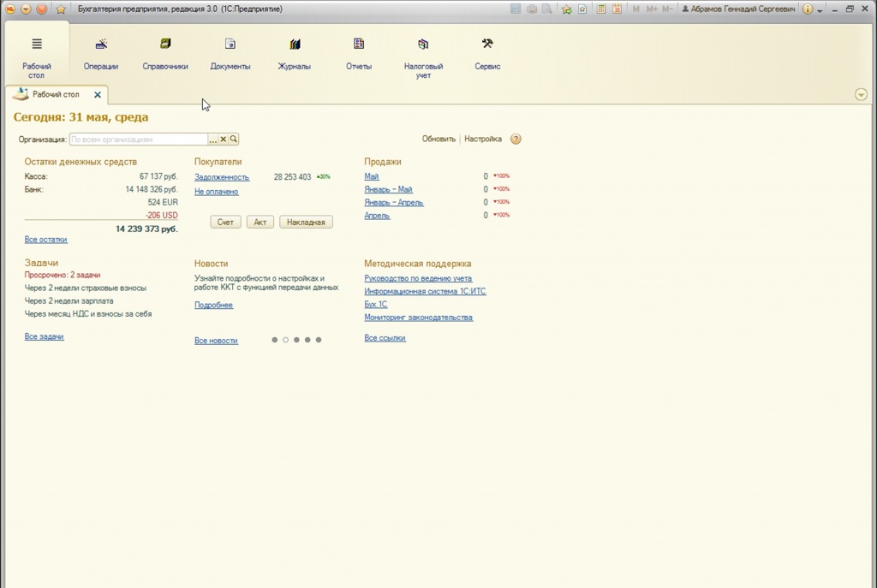This screenshot has height=588, width=877.
Task: Open the Май sales link
Action: pos(372,176)
